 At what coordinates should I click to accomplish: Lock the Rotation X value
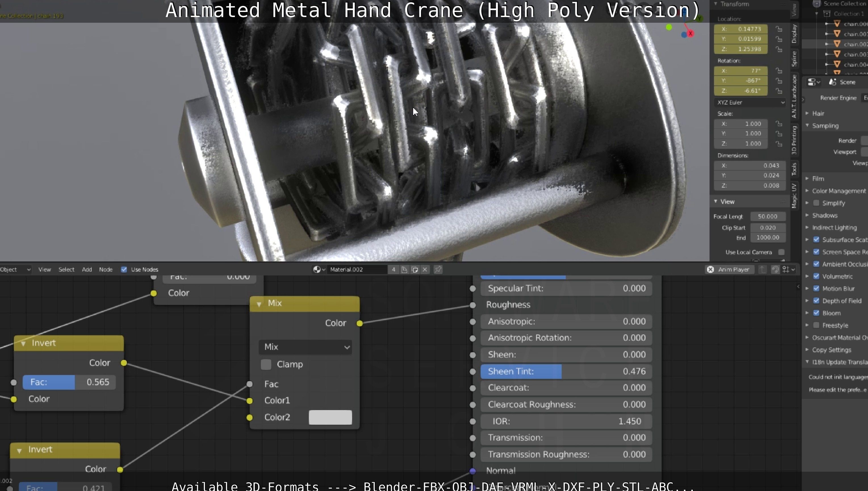[779, 71]
